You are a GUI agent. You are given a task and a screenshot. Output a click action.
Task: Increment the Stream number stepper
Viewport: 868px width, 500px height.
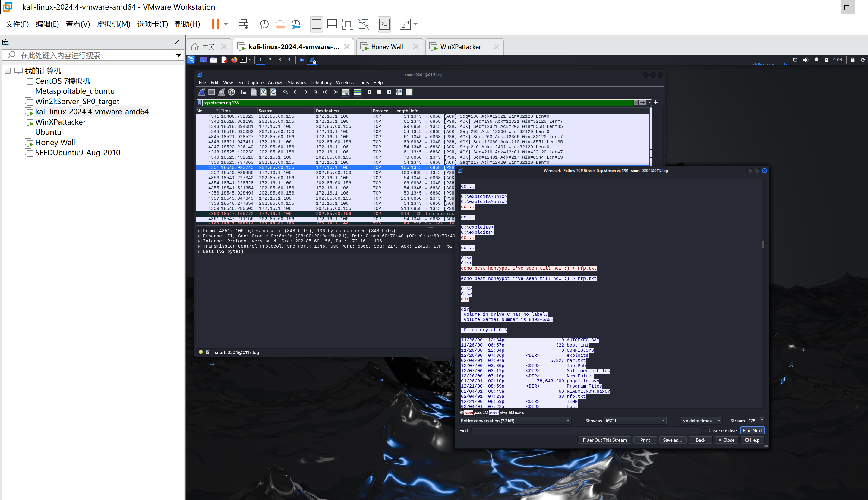click(x=762, y=419)
